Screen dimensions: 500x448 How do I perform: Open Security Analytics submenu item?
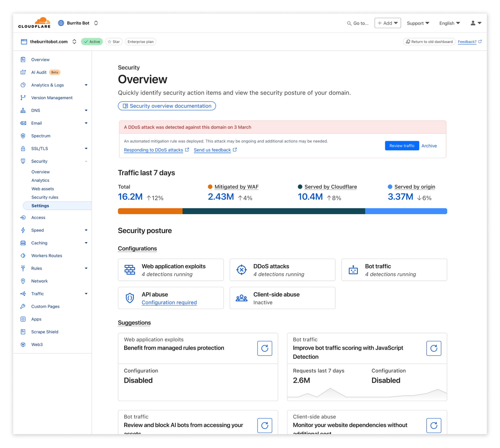40,180
